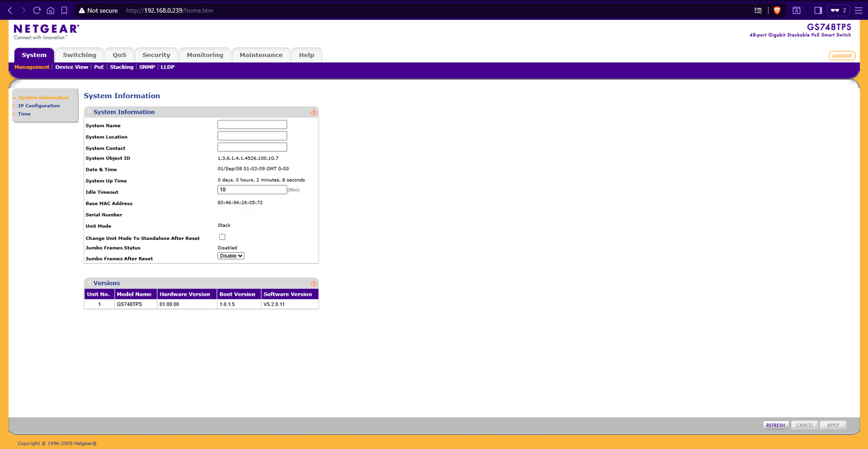The height and width of the screenshot is (449, 868).
Task: Open the tab search icon
Action: tap(796, 10)
